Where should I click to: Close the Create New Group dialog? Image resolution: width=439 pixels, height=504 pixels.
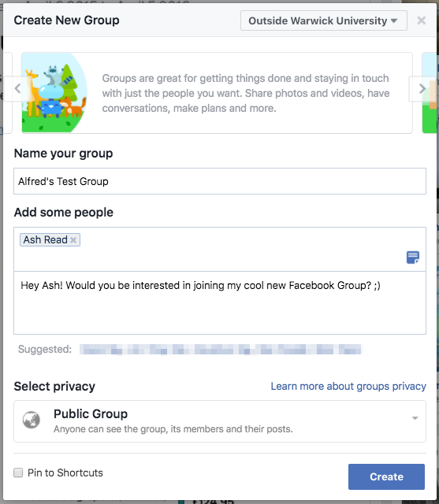tap(422, 20)
